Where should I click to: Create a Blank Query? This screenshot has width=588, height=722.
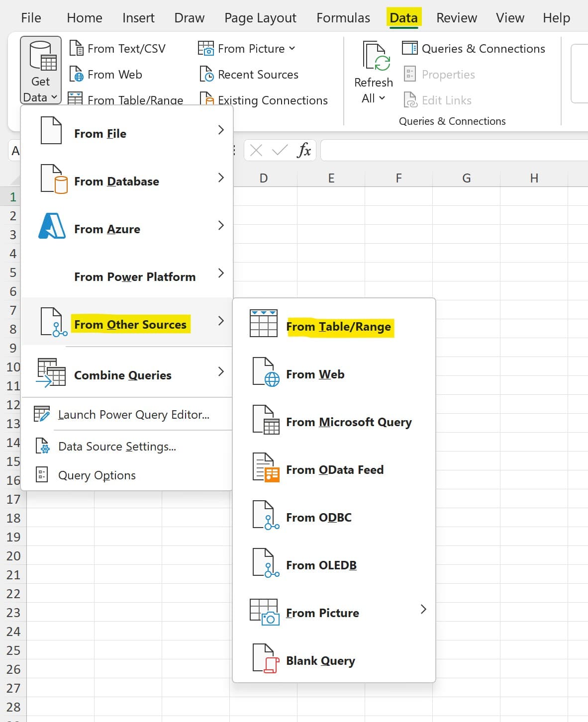320,660
